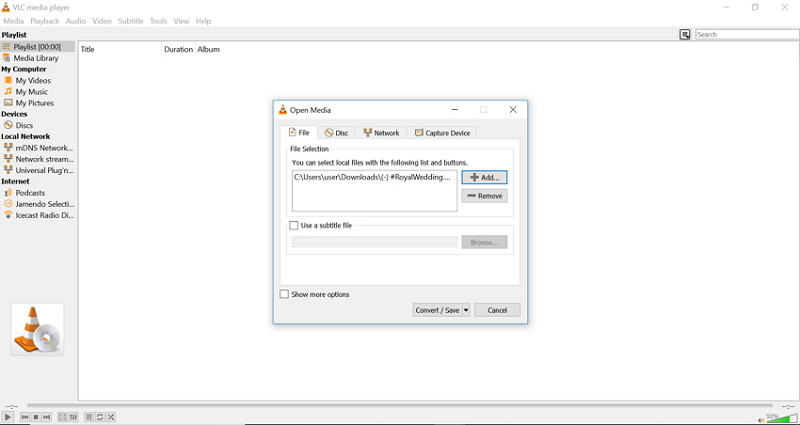The height and width of the screenshot is (425, 800).
Task: Enable the 'Use a subtitle file' checkbox
Action: pyautogui.click(x=294, y=226)
